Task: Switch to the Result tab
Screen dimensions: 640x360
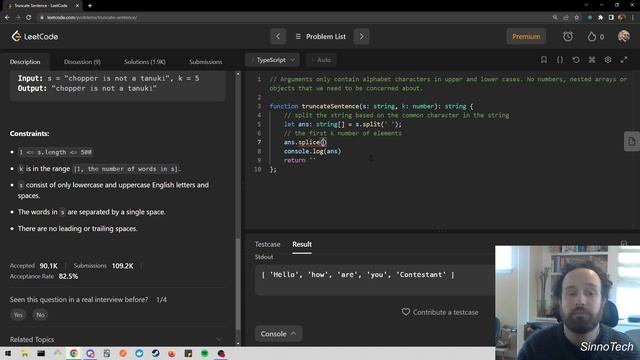Action: (302, 244)
